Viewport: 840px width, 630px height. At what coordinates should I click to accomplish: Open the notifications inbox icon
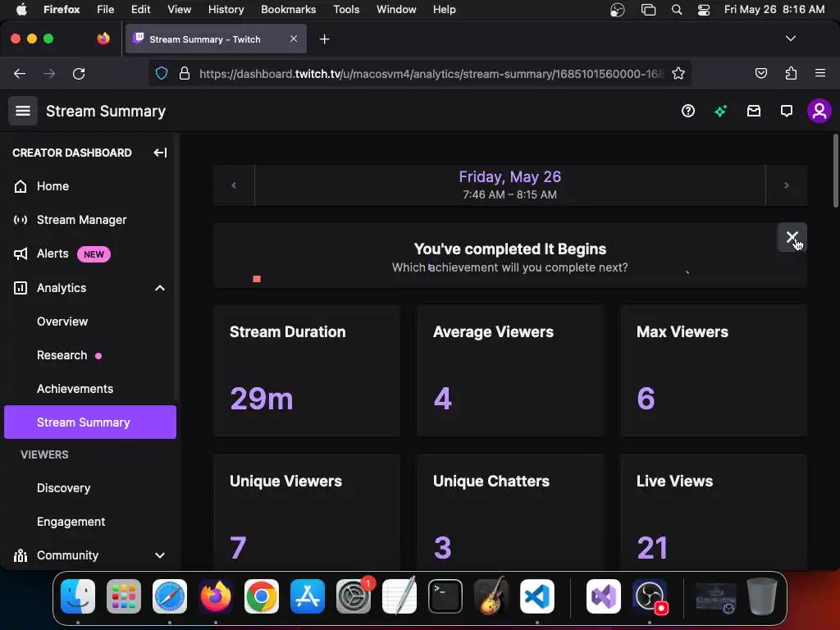point(754,111)
